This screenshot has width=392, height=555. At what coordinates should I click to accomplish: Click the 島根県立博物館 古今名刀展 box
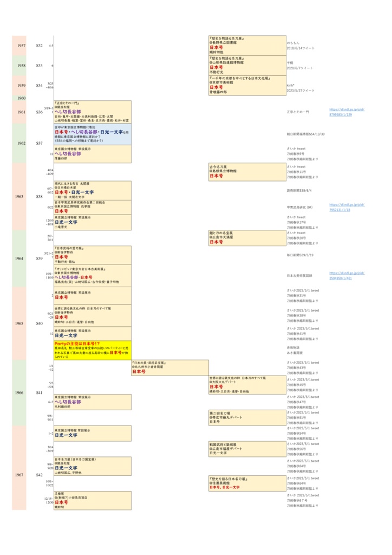pyautogui.click(x=247, y=172)
